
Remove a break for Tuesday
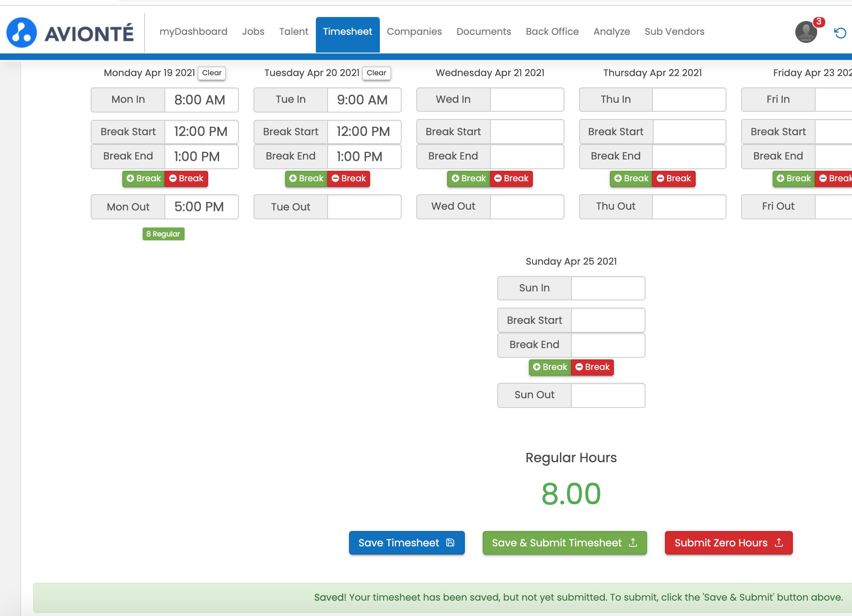point(349,178)
